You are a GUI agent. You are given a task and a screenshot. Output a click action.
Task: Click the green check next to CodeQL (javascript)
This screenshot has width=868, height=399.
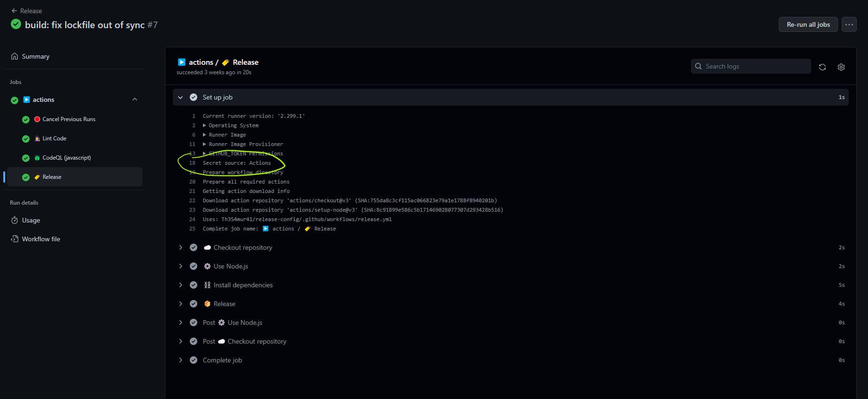coord(26,158)
